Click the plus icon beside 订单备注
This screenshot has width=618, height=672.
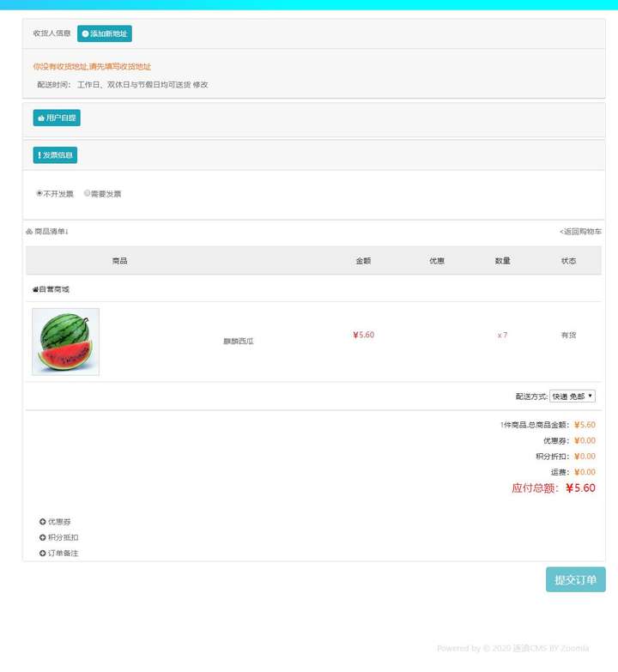pos(43,554)
